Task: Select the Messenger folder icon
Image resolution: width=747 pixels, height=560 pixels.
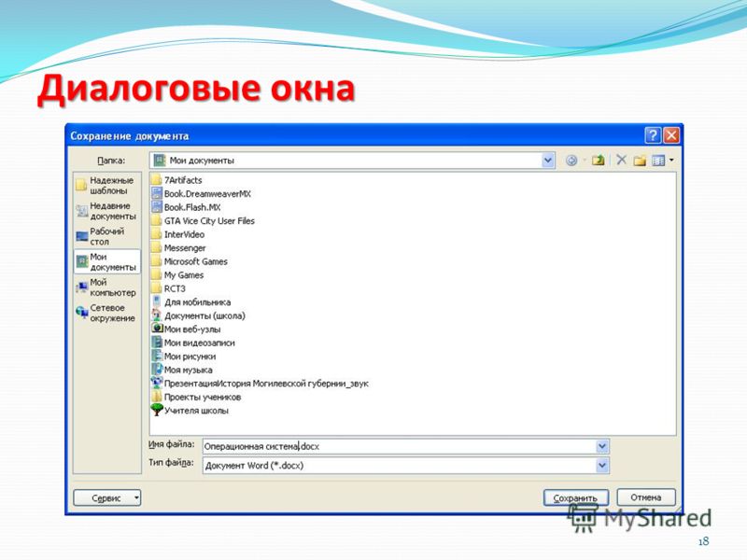Action: click(156, 247)
